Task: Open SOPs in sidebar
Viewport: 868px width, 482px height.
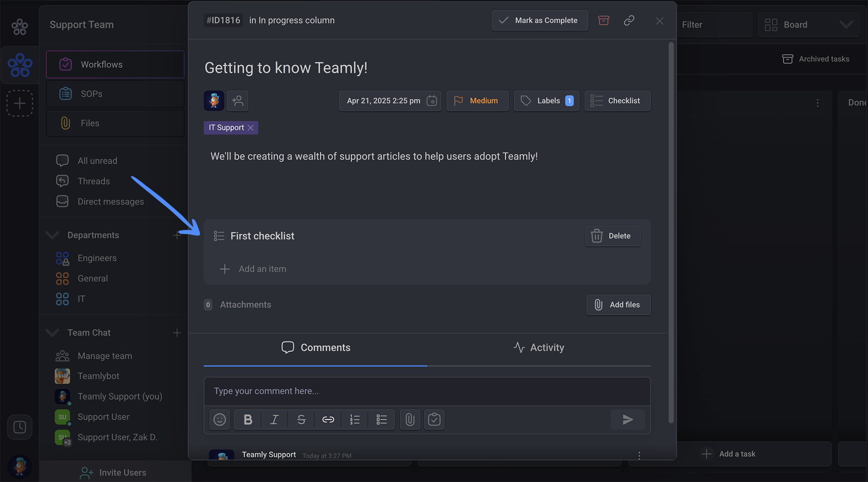Action: click(115, 94)
